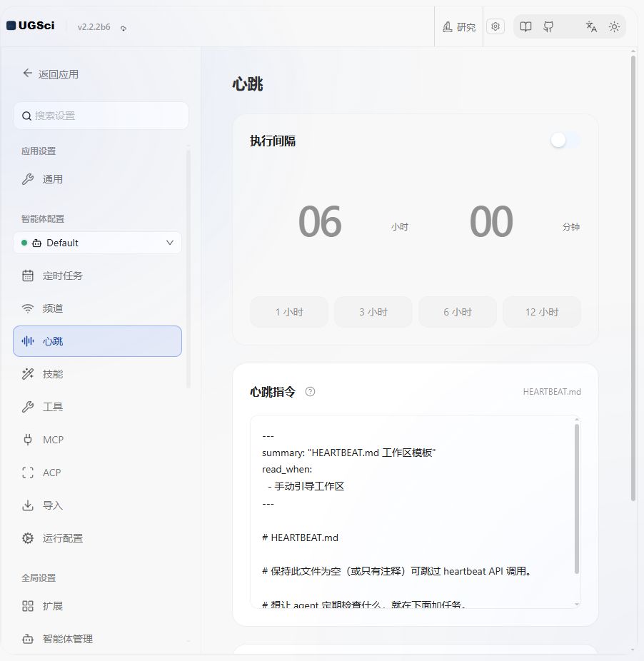
Task: Click the v2.2.2b6 version label
Action: [94, 27]
